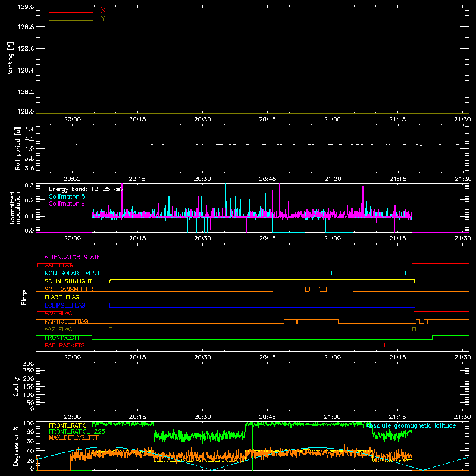Click the 21:00 label under the Pointing plot
476x476 pixels.
coord(333,120)
